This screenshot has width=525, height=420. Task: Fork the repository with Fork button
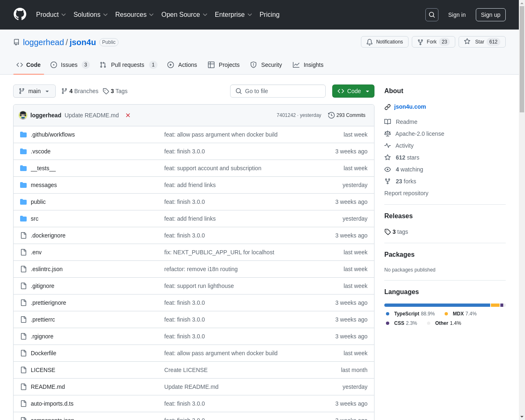coord(434,42)
